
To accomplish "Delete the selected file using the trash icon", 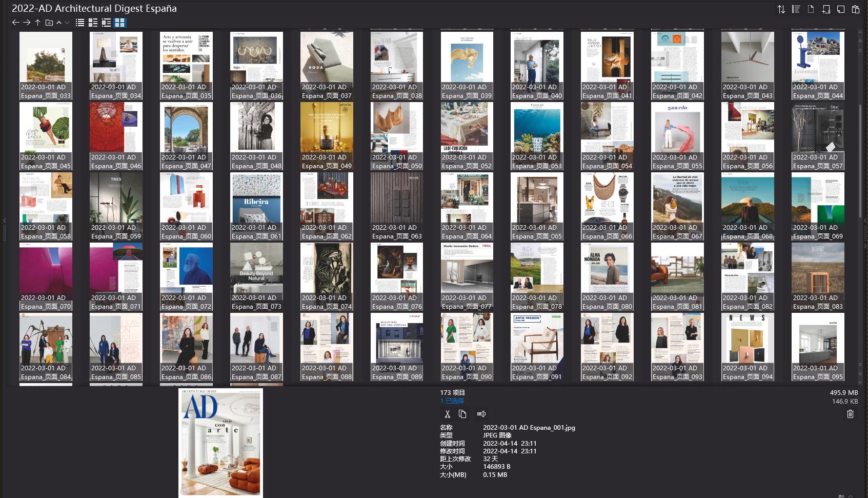I will coord(850,414).
